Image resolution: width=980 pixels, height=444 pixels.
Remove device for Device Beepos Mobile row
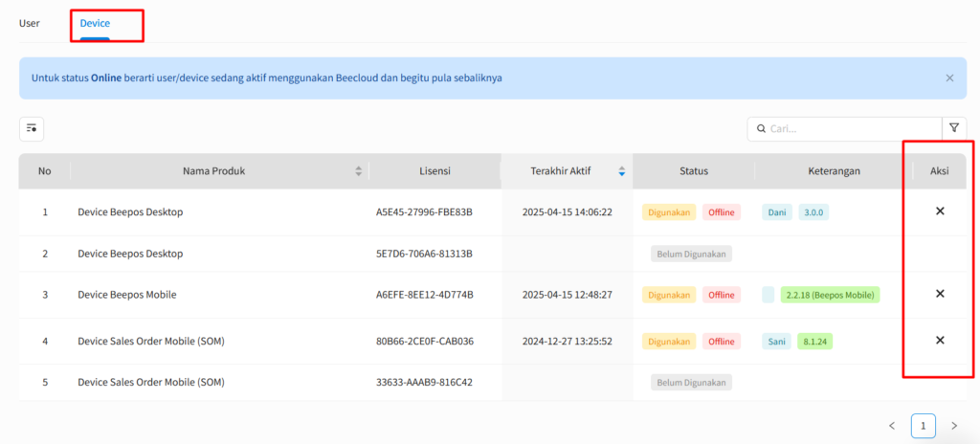[940, 294]
